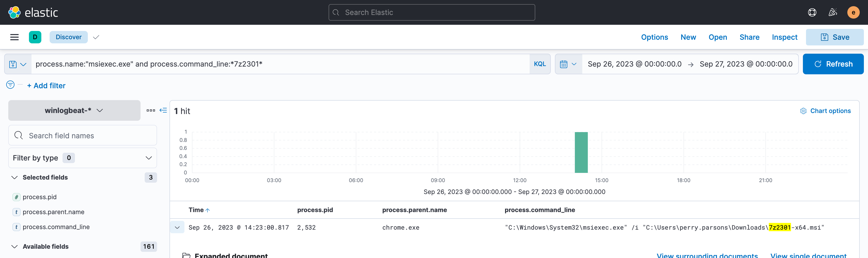The image size is (868, 258).
Task: Open the Inspect panel
Action: 785,37
